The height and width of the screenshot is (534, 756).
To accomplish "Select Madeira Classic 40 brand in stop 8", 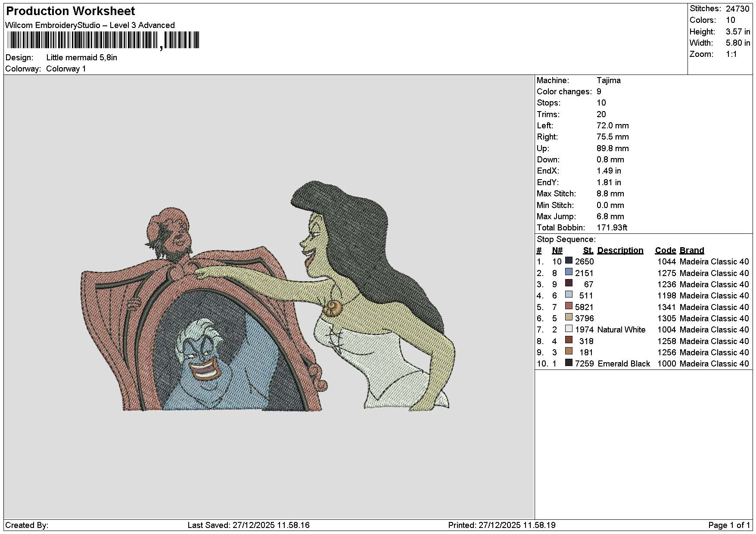I will coord(714,341).
